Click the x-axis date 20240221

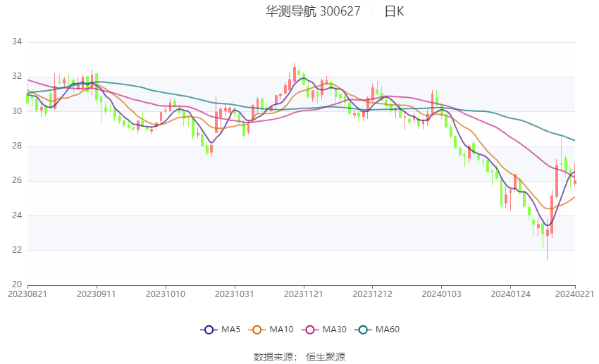tap(574, 294)
